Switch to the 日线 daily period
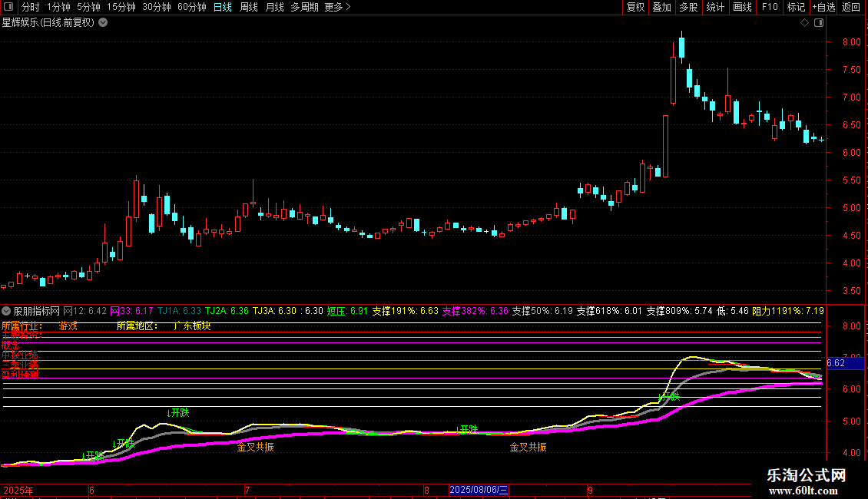Image resolution: width=868 pixels, height=499 pixels. point(222,8)
